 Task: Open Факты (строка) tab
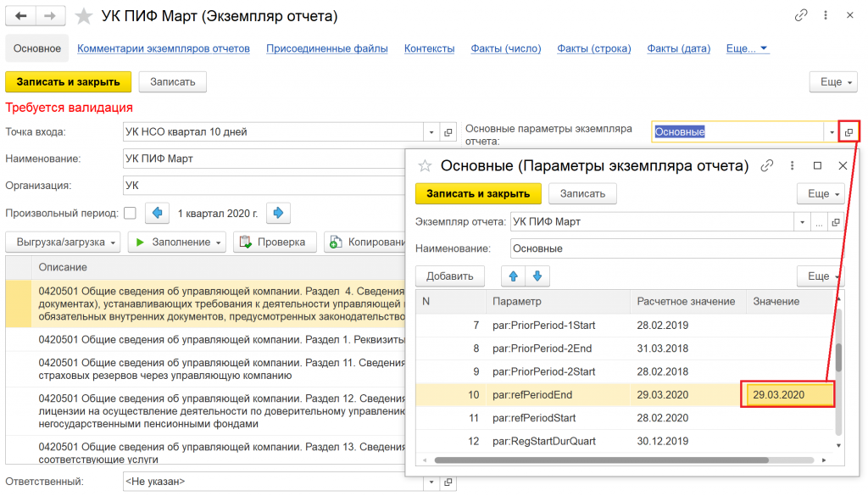click(x=593, y=48)
